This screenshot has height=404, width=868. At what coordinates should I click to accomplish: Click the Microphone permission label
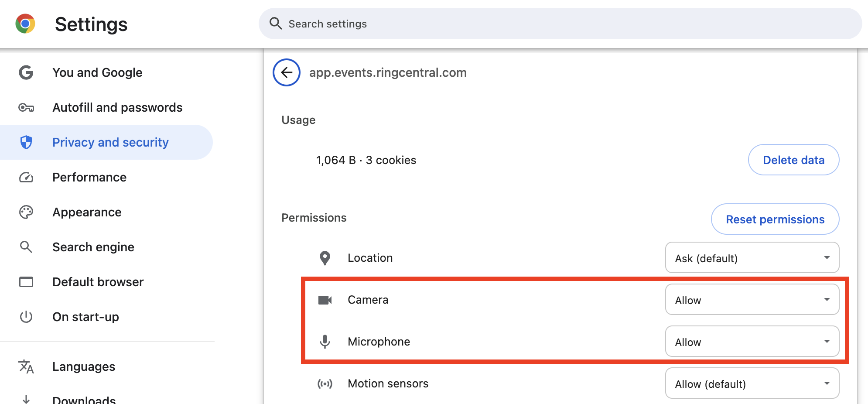379,342
